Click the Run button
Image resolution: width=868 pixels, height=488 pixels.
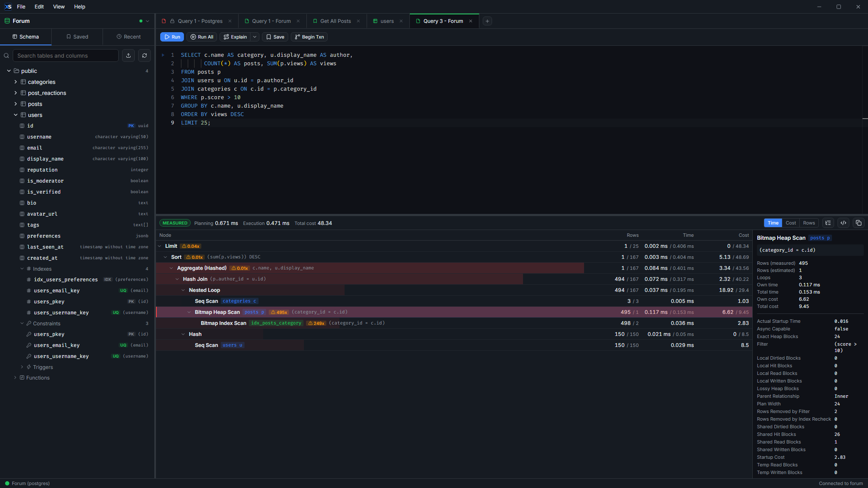click(x=172, y=37)
